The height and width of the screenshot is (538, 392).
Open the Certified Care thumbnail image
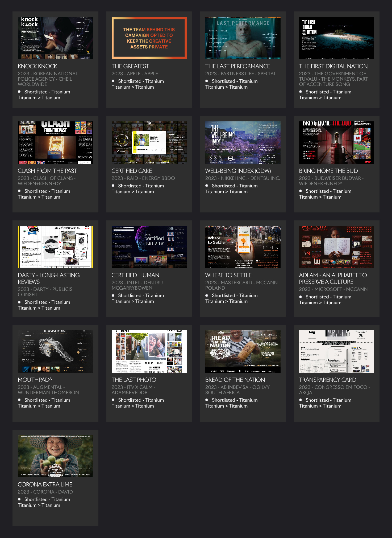click(x=149, y=142)
